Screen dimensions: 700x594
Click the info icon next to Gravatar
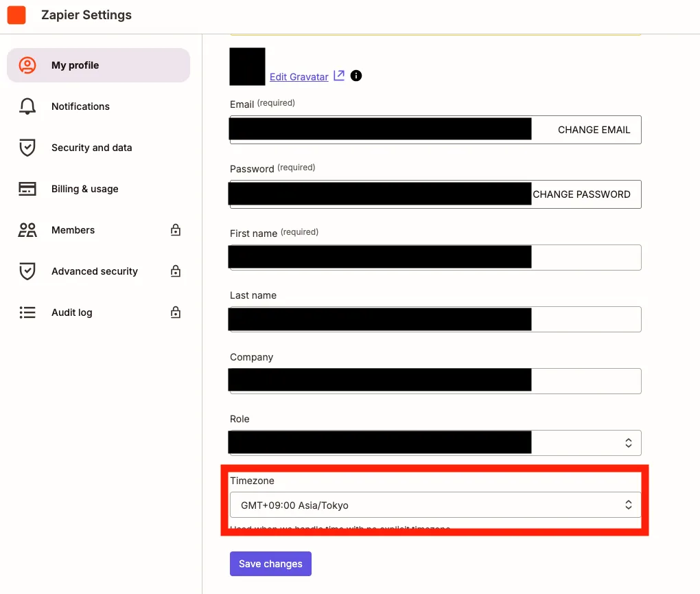coord(355,76)
